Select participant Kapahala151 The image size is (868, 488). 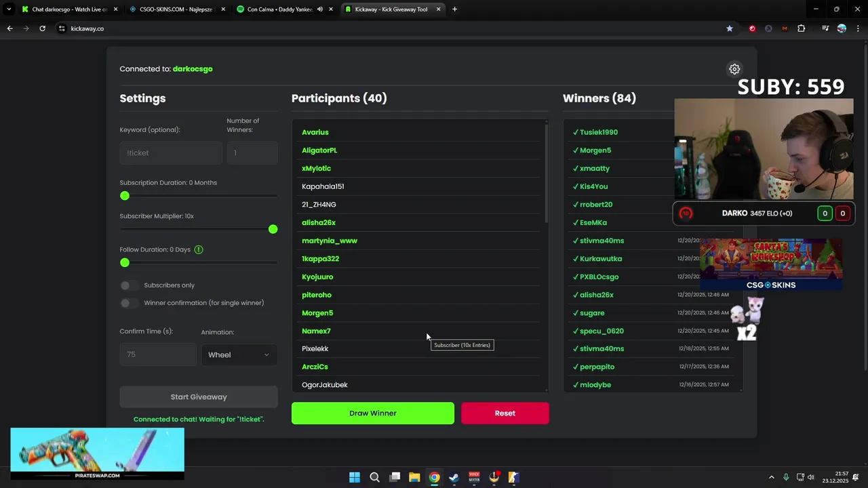323,186
